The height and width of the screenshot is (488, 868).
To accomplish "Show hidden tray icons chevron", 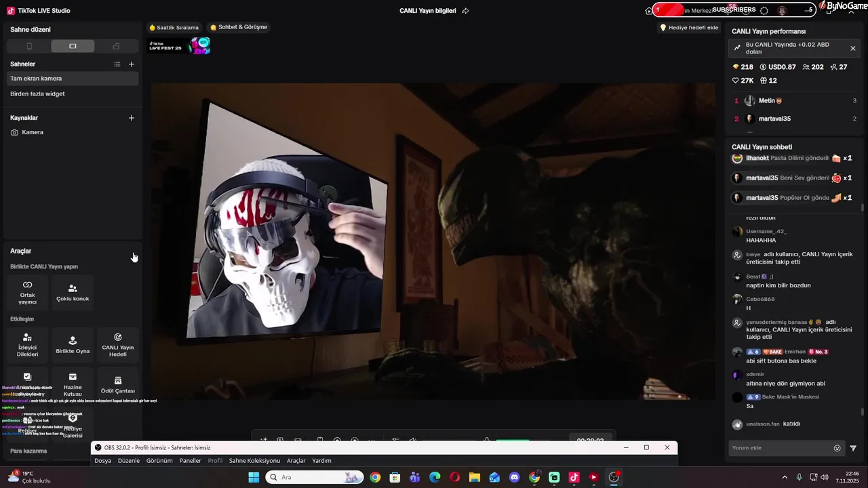I will (x=785, y=477).
